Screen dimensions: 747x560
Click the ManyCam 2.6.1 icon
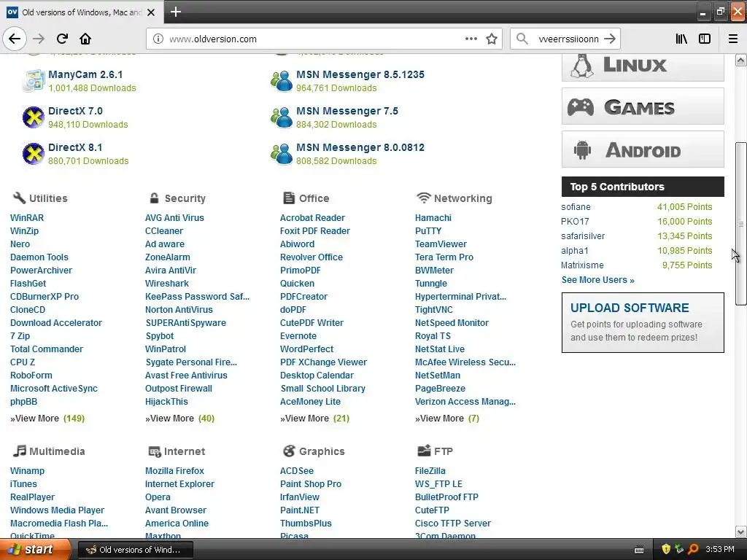pyautogui.click(x=34, y=80)
